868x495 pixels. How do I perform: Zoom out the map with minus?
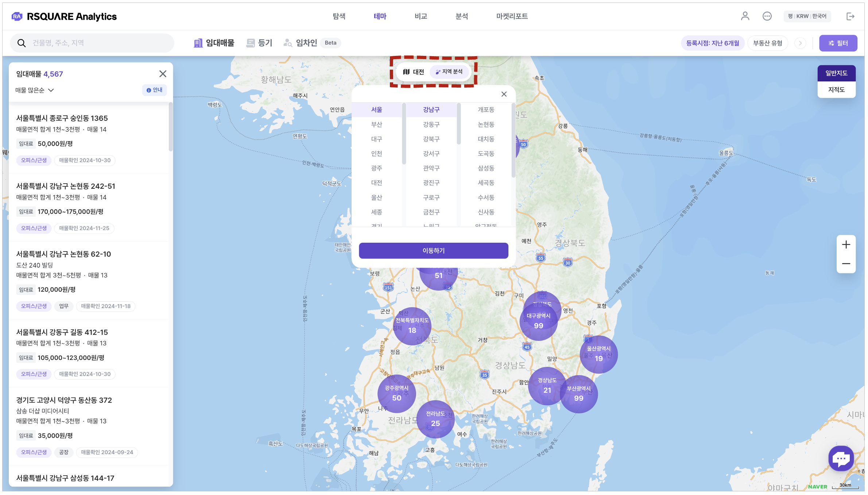[846, 264]
